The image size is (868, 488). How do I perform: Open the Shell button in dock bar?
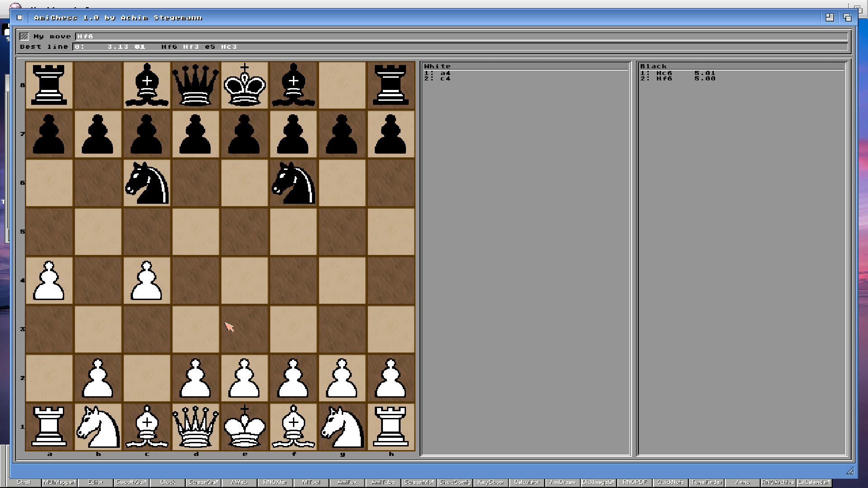pyautogui.click(x=24, y=482)
